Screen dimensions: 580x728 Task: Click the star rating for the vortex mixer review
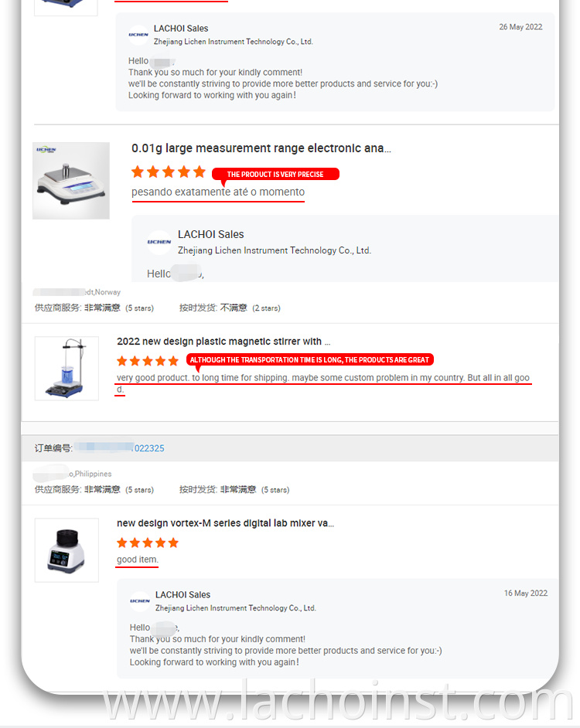pyautogui.click(x=148, y=543)
